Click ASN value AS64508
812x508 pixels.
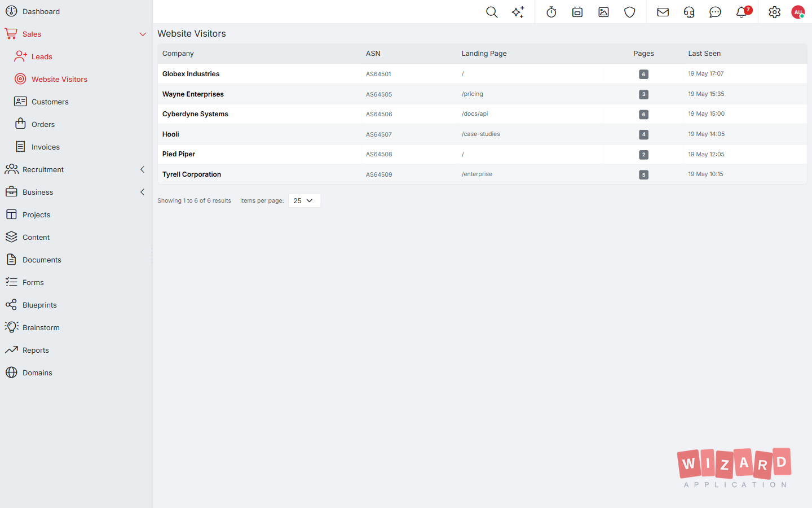pos(379,154)
